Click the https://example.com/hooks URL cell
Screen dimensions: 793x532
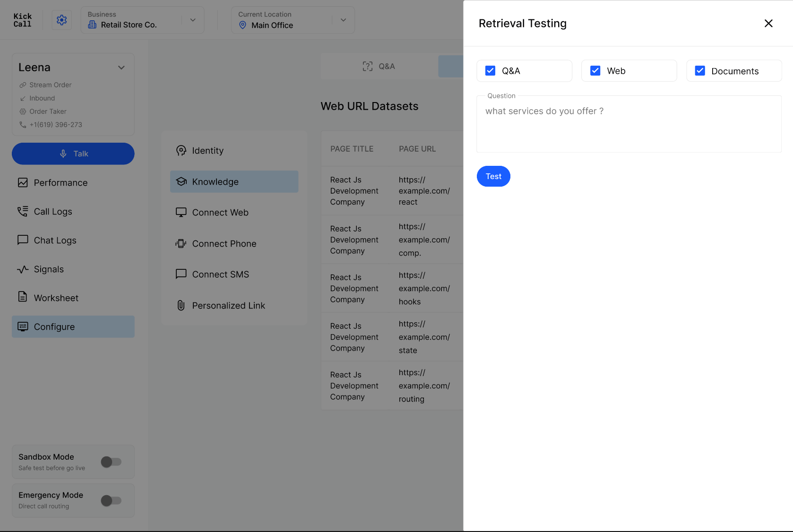click(424, 288)
